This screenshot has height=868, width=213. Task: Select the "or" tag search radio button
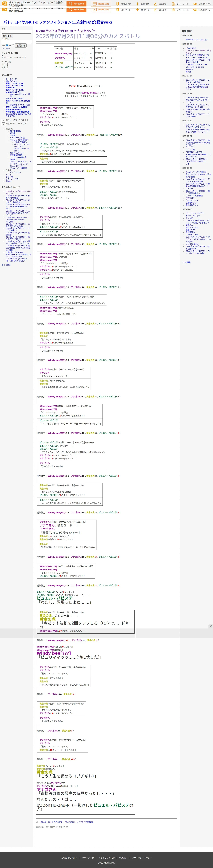(13, 45)
